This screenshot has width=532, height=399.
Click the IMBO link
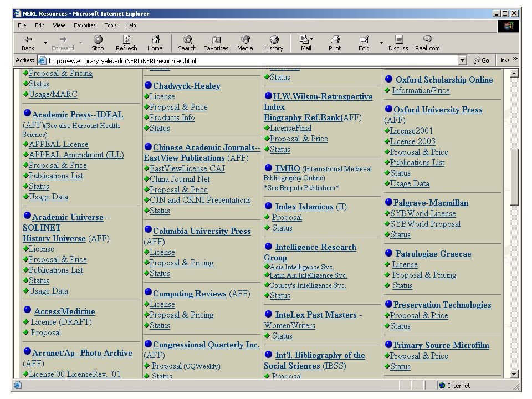tap(288, 168)
